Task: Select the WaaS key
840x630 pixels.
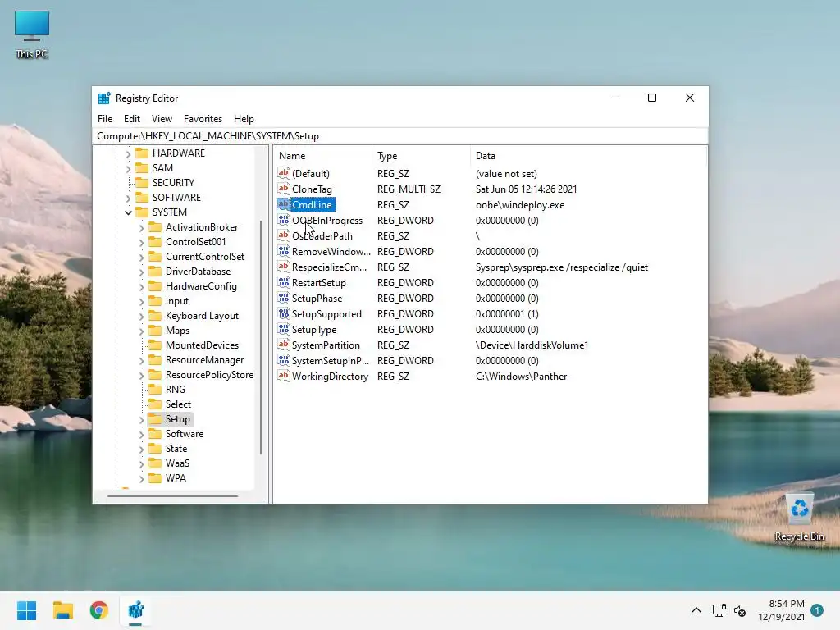Action: click(x=177, y=463)
